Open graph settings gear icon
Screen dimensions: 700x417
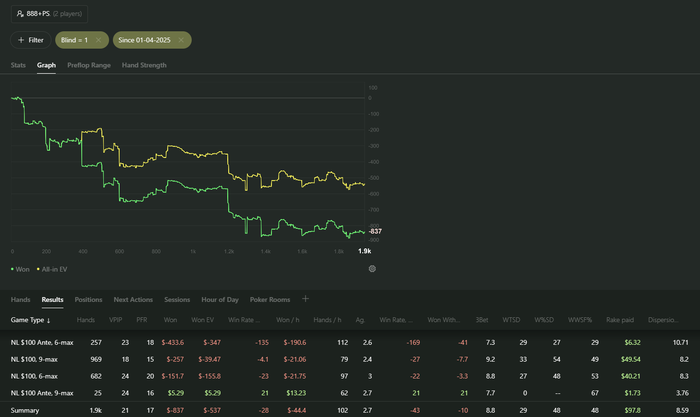(372, 269)
